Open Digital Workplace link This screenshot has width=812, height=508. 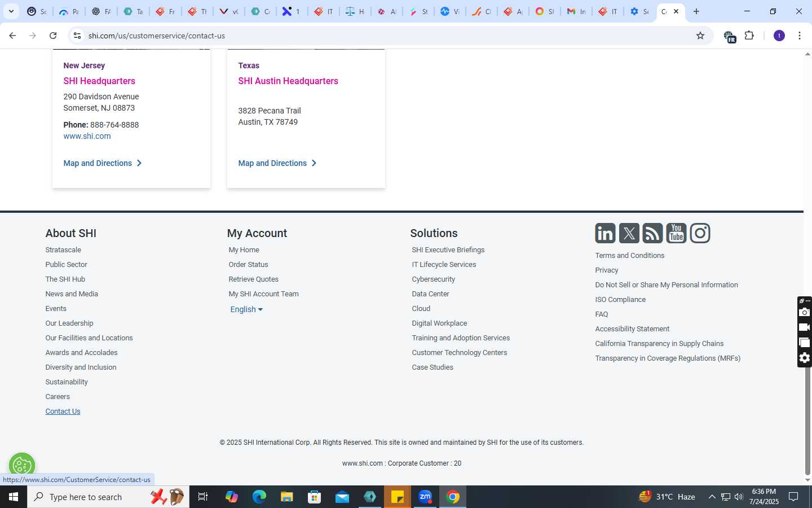click(439, 323)
